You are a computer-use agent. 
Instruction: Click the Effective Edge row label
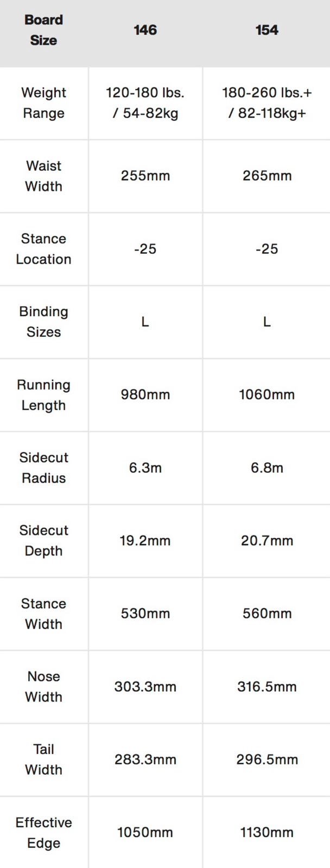pos(43,832)
